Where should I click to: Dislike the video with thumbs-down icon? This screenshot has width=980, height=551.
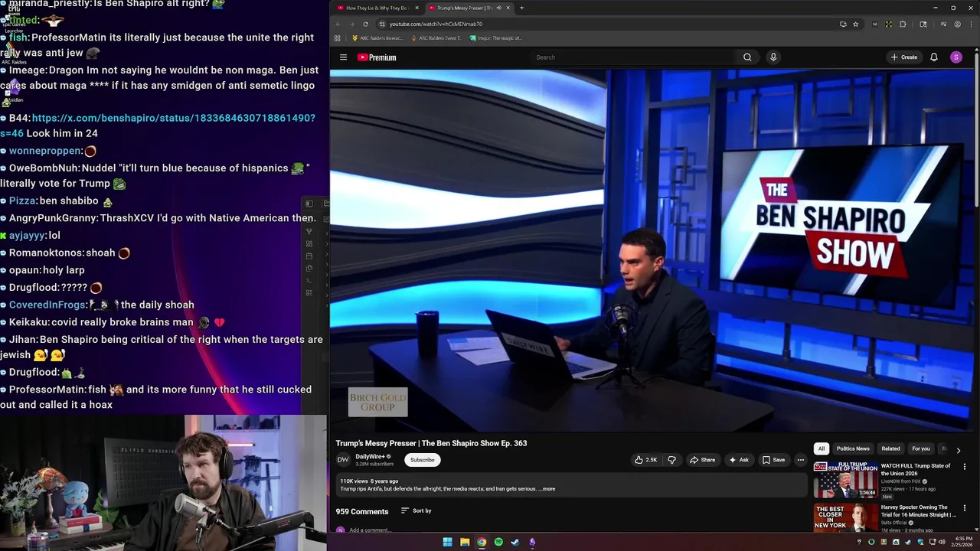[672, 460]
